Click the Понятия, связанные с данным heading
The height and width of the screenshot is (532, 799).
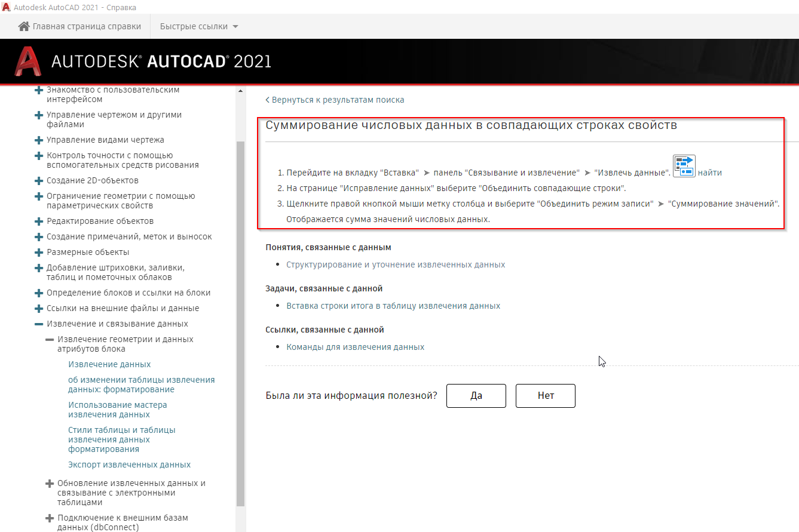pyautogui.click(x=328, y=247)
